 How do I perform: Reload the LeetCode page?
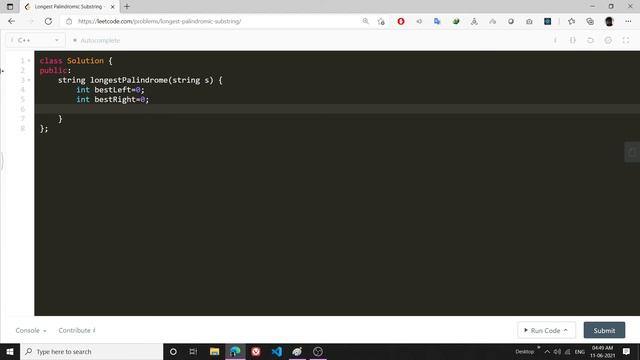tap(48, 21)
